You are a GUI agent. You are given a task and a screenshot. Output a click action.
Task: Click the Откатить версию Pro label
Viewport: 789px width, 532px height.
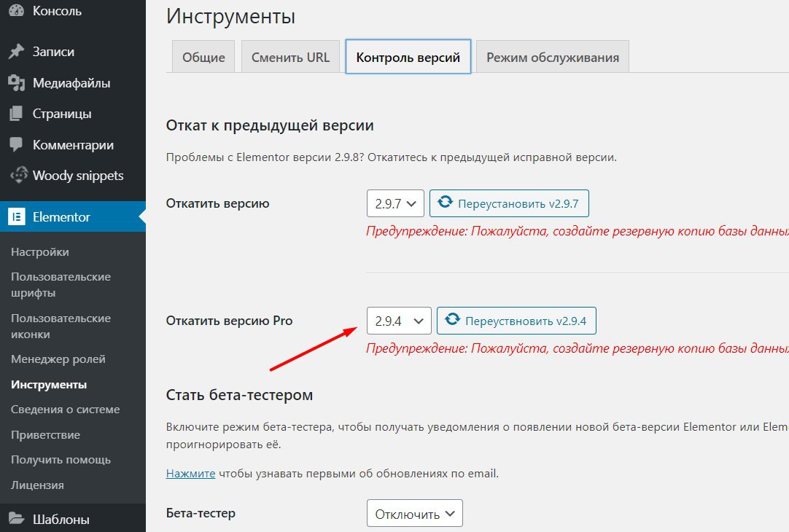click(230, 321)
